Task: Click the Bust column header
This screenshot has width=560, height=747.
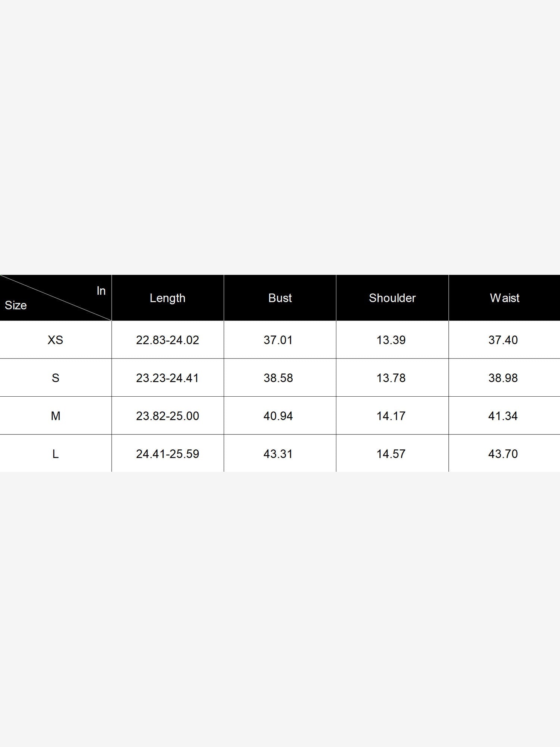Action: [280, 298]
